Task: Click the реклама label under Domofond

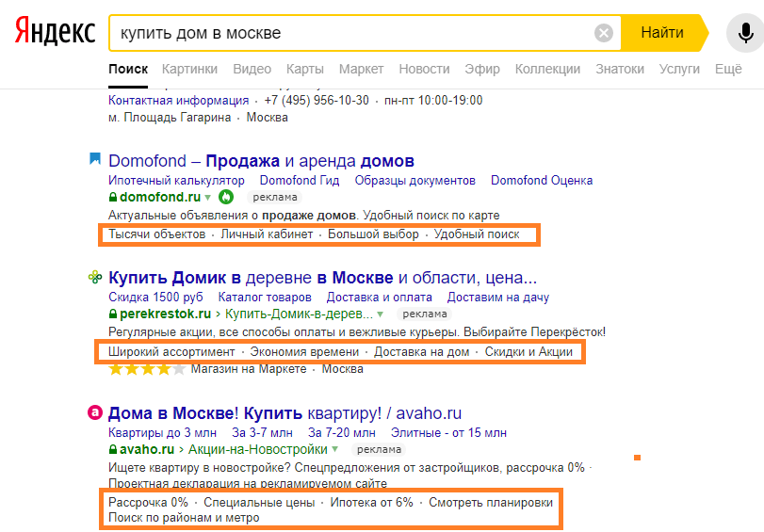Action: tap(275, 198)
